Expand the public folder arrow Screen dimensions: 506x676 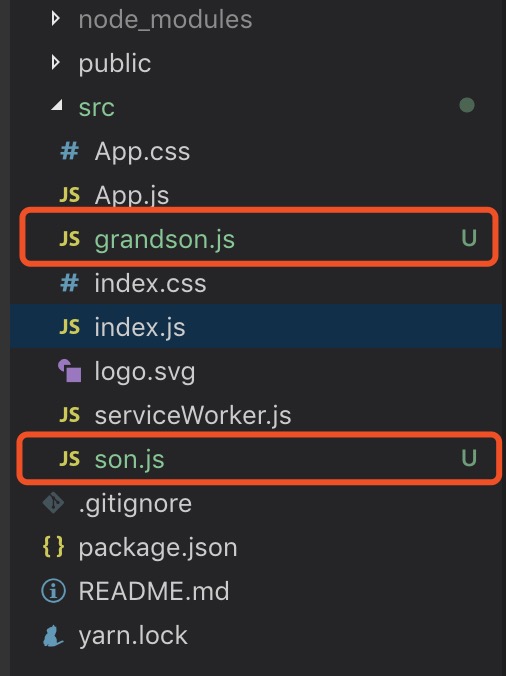[56, 63]
